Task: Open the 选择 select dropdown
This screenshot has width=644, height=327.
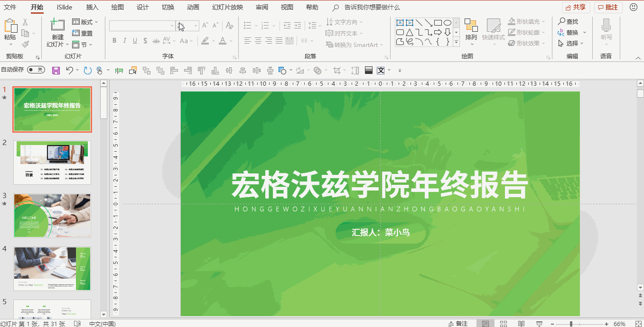Action: tap(571, 43)
